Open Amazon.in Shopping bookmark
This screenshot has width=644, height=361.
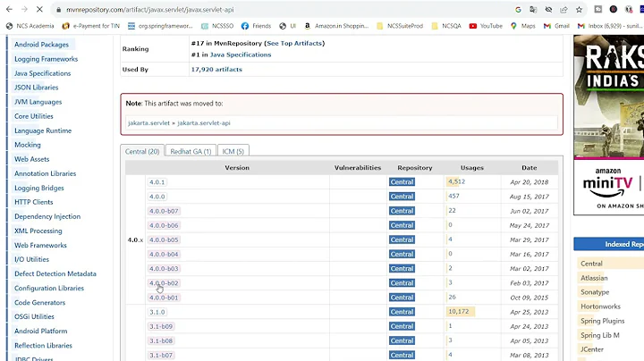coord(336,26)
